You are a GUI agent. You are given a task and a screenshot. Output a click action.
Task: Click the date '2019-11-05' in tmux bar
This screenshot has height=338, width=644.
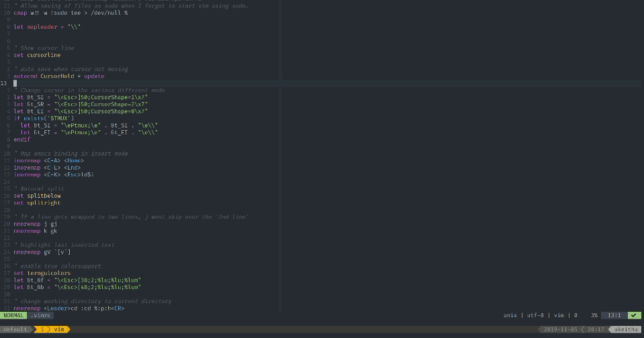[x=560, y=329]
